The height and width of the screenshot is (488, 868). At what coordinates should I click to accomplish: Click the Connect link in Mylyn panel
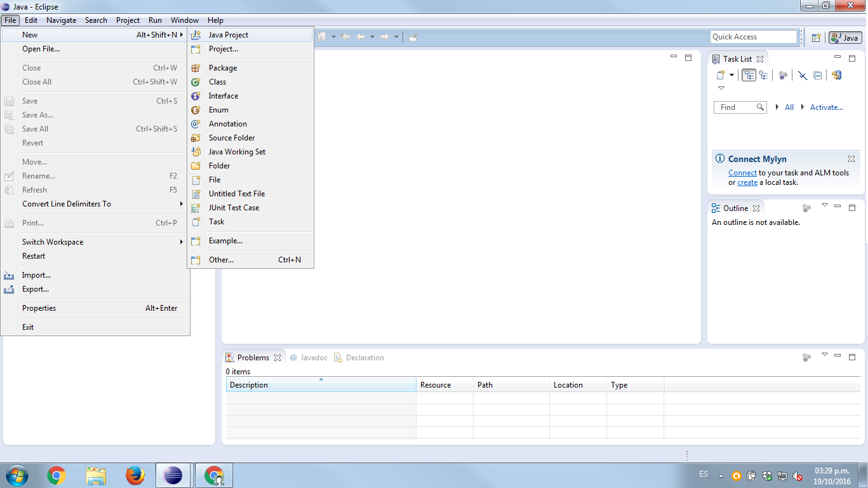coord(742,173)
